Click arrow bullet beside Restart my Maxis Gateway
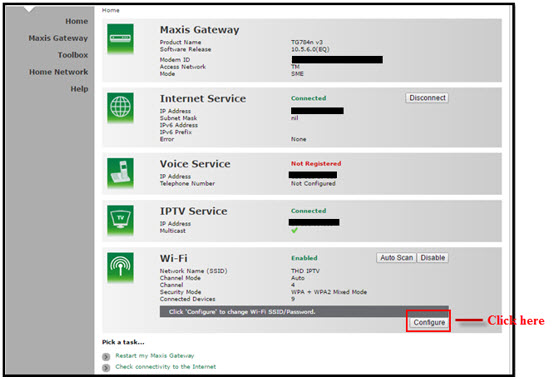The height and width of the screenshot is (379, 554). pos(106,357)
